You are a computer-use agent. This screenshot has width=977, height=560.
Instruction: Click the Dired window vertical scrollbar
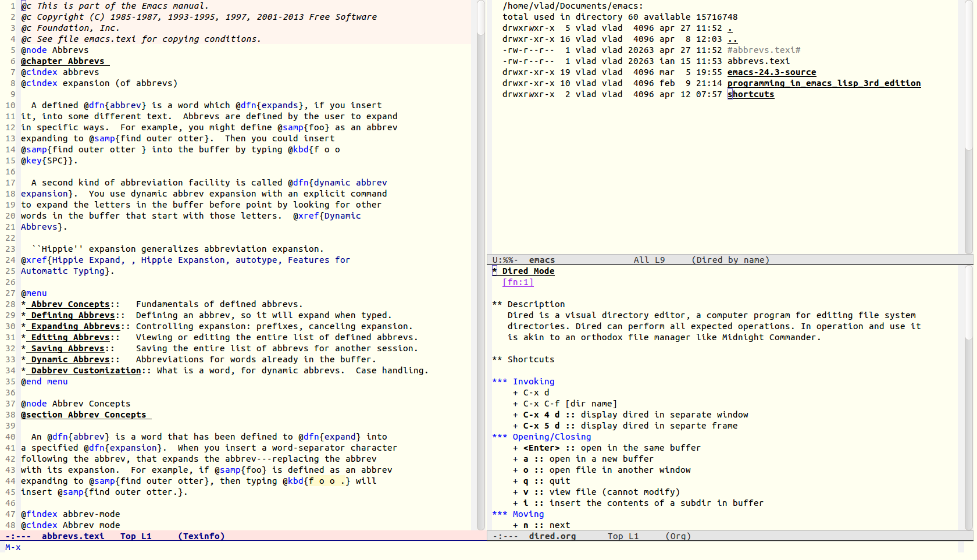(x=968, y=127)
